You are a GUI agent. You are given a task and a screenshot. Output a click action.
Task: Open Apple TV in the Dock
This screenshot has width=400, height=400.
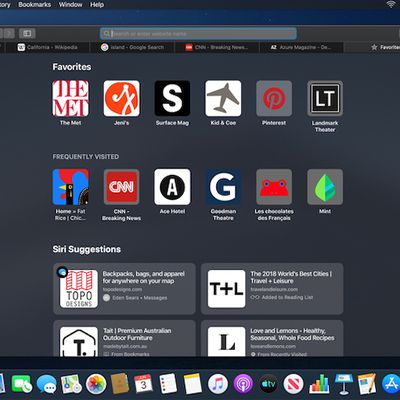point(268,384)
